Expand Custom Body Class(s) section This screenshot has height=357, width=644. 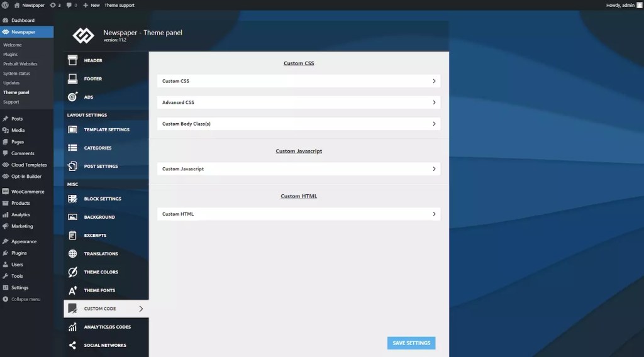click(x=299, y=124)
